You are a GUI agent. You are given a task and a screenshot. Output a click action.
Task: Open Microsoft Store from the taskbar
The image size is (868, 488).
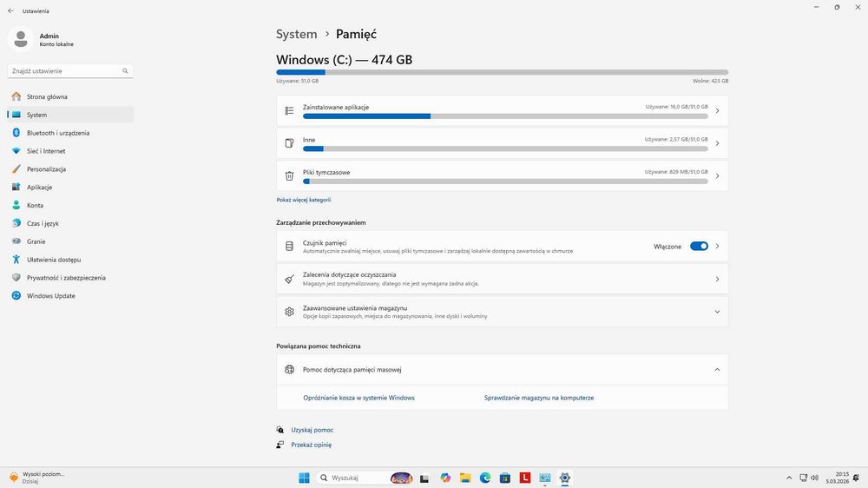505,478
